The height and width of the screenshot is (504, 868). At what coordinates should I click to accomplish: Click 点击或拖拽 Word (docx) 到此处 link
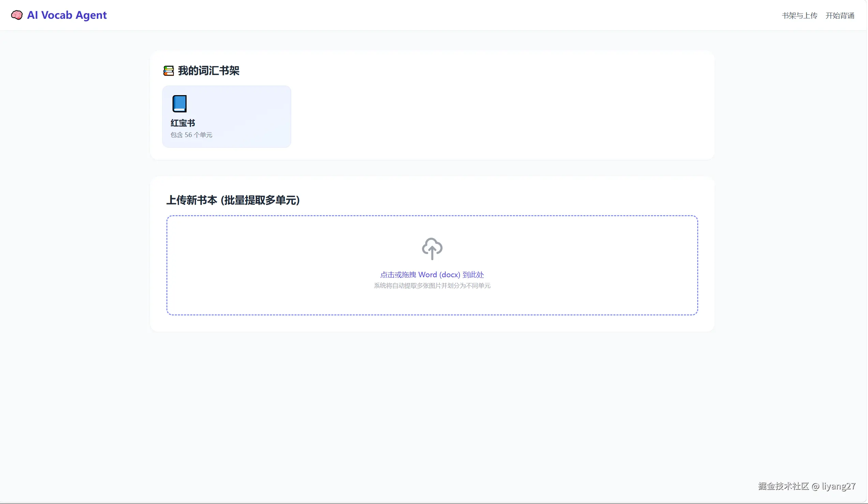pyautogui.click(x=432, y=275)
